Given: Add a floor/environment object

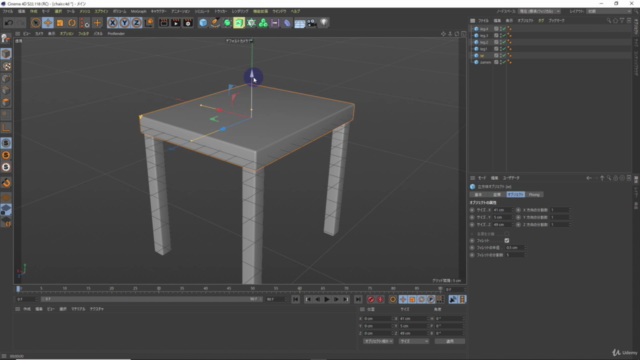Looking at the screenshot, I should [300, 23].
